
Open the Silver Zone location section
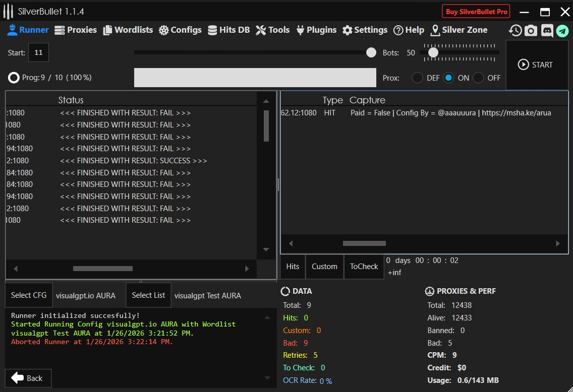point(459,30)
